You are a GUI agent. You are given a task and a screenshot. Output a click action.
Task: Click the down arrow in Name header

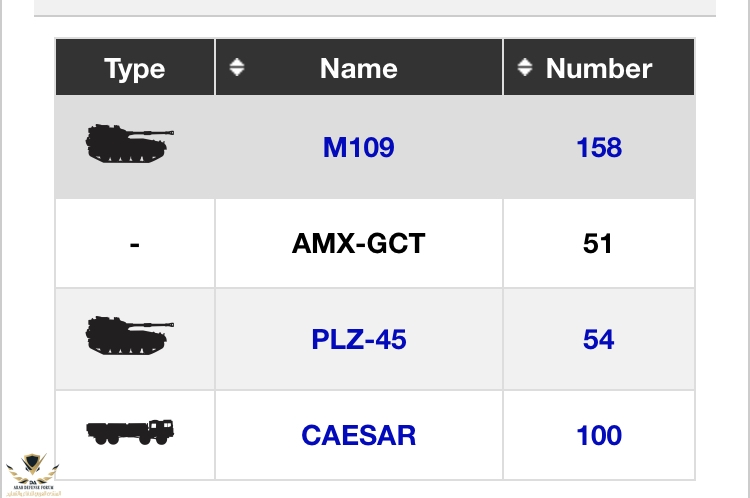[x=237, y=72]
